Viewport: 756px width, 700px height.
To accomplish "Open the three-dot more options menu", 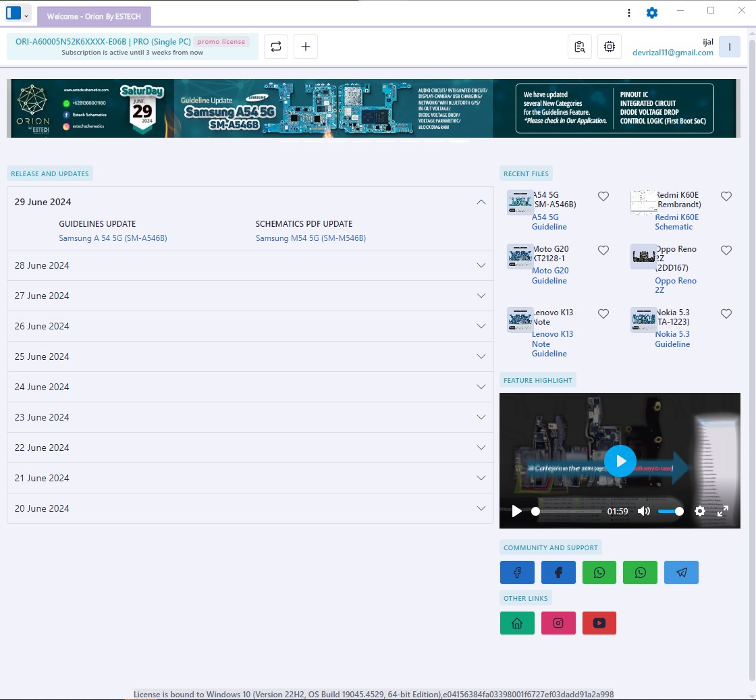I will [x=628, y=13].
